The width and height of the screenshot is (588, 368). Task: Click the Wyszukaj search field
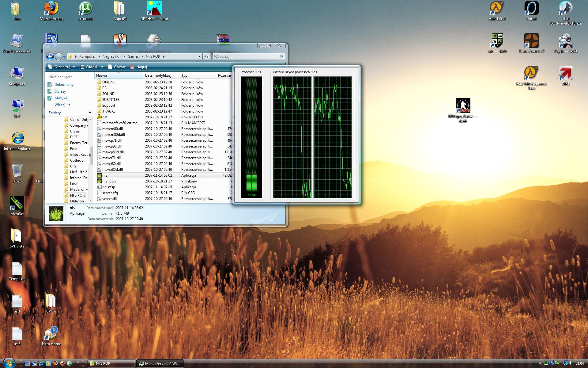tap(245, 56)
